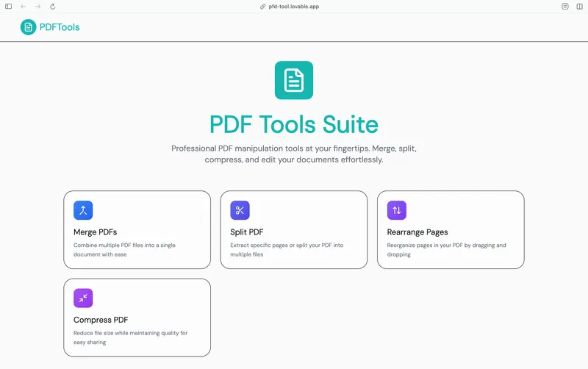Click the split view icon at top right
The image size is (588, 369).
pos(579,7)
